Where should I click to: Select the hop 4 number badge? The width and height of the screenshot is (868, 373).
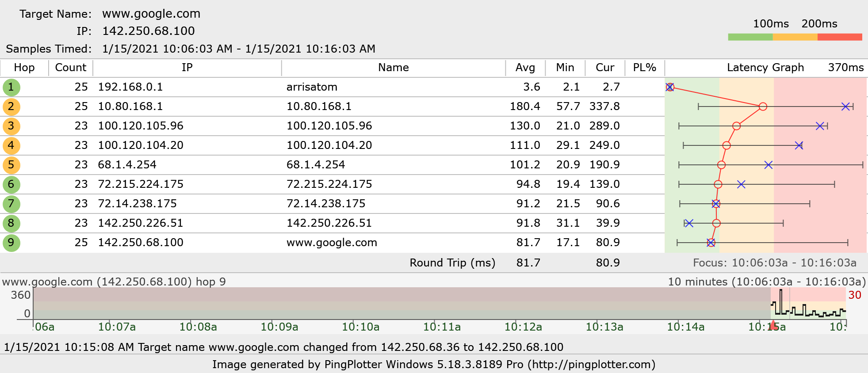coord(11,145)
